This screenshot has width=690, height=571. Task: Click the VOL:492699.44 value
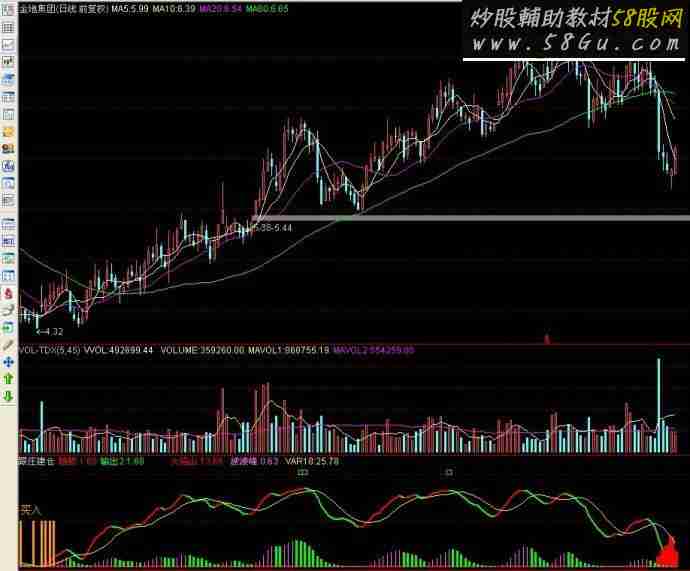118,350
